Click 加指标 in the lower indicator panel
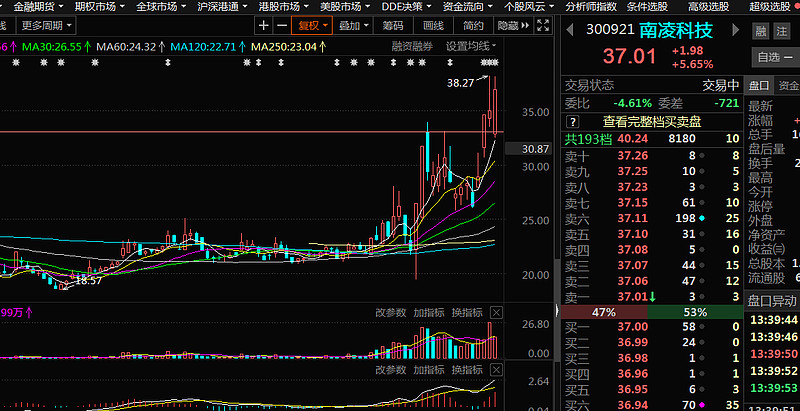This screenshot has width=800, height=411. (x=429, y=369)
